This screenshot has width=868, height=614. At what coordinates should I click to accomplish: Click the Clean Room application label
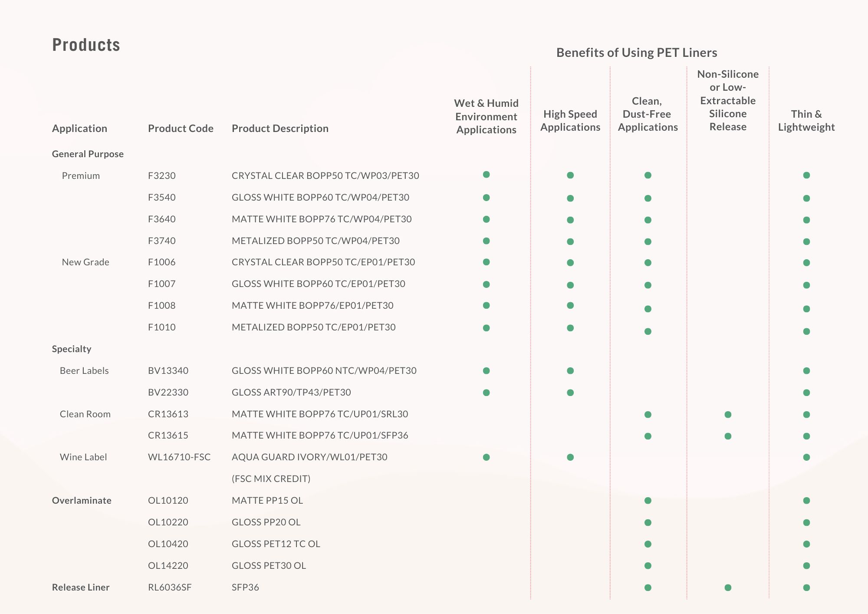(85, 414)
